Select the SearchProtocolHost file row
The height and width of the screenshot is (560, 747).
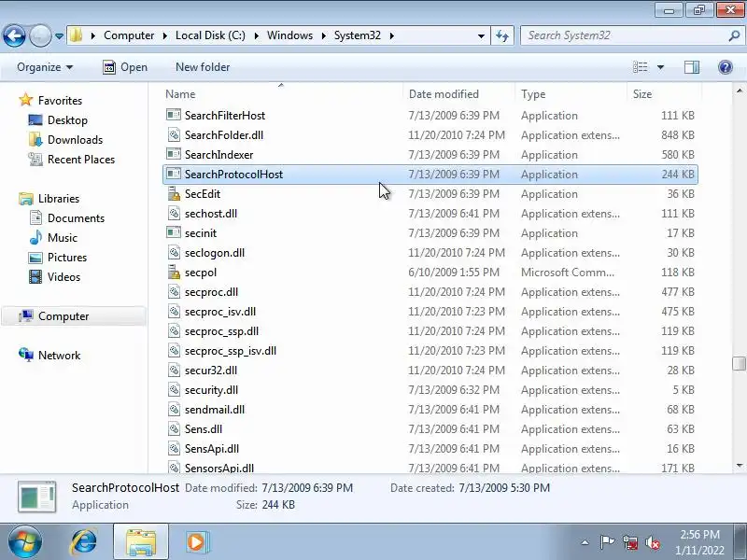(430, 175)
